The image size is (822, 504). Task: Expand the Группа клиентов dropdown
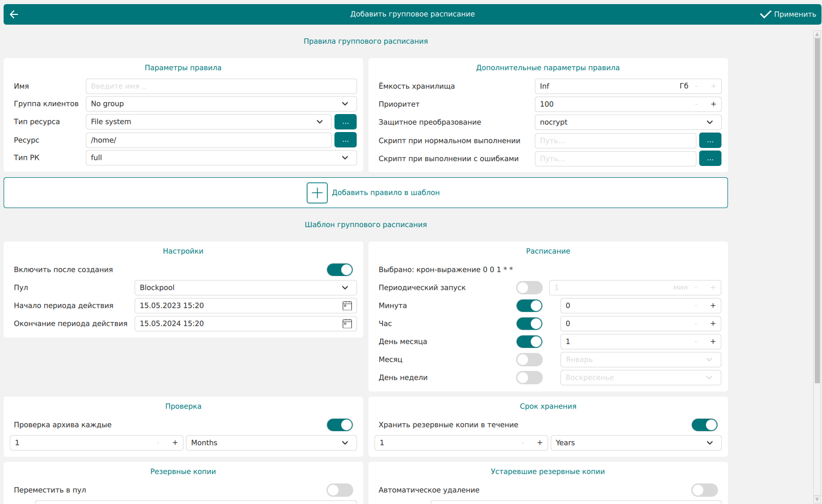221,104
